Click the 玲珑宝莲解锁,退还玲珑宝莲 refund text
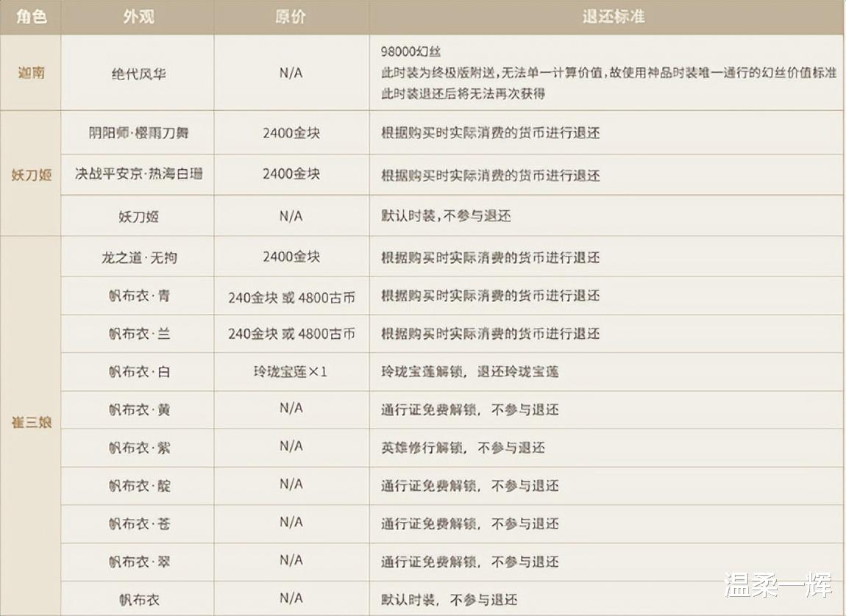846x616 pixels. [469, 371]
